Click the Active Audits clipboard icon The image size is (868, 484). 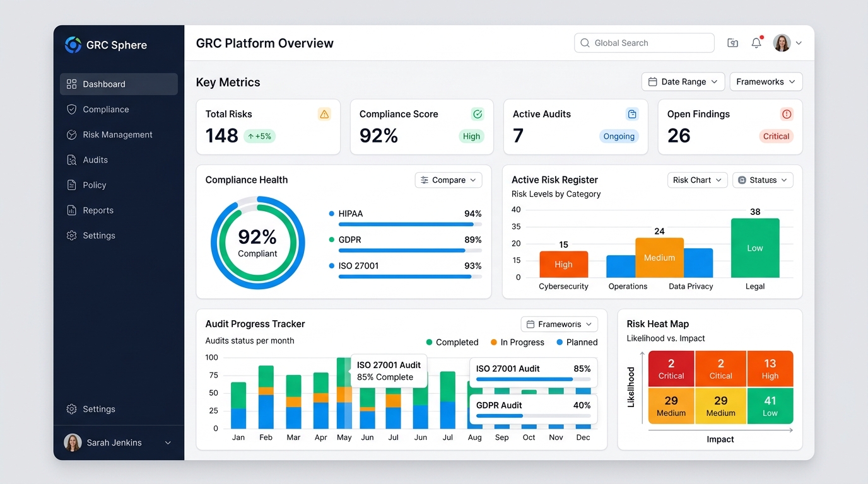(632, 114)
